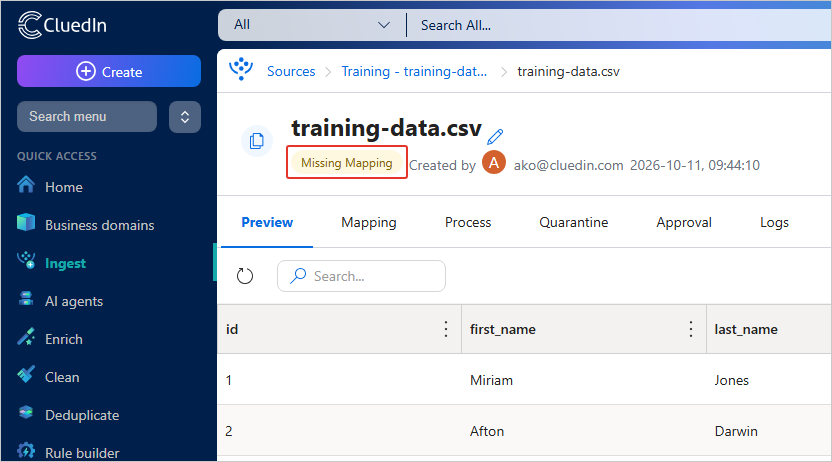Click the Deduplicate stack icon
This screenshot has height=462, width=832.
click(26, 412)
